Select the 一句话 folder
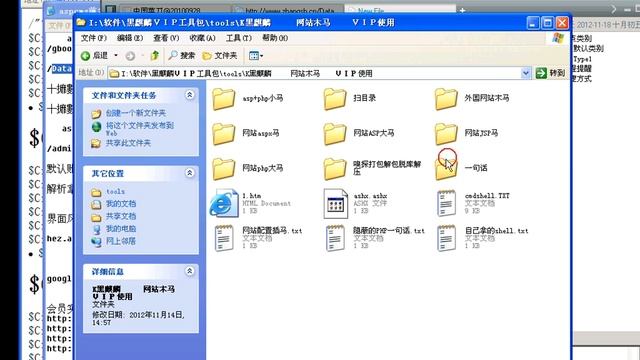 click(461, 168)
